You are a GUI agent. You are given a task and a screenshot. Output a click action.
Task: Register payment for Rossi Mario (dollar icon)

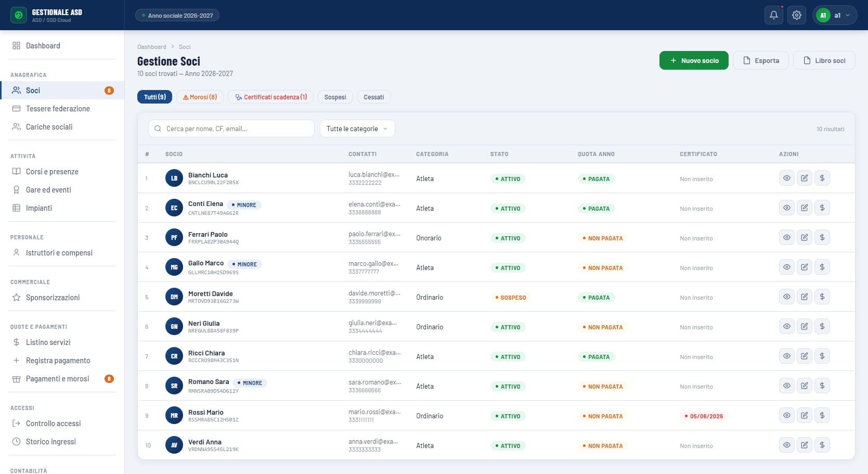822,415
